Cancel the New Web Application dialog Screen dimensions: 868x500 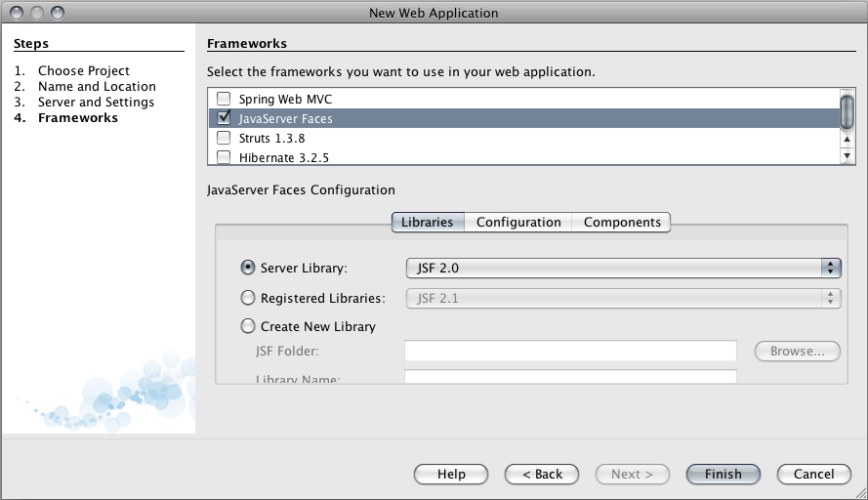(813, 474)
